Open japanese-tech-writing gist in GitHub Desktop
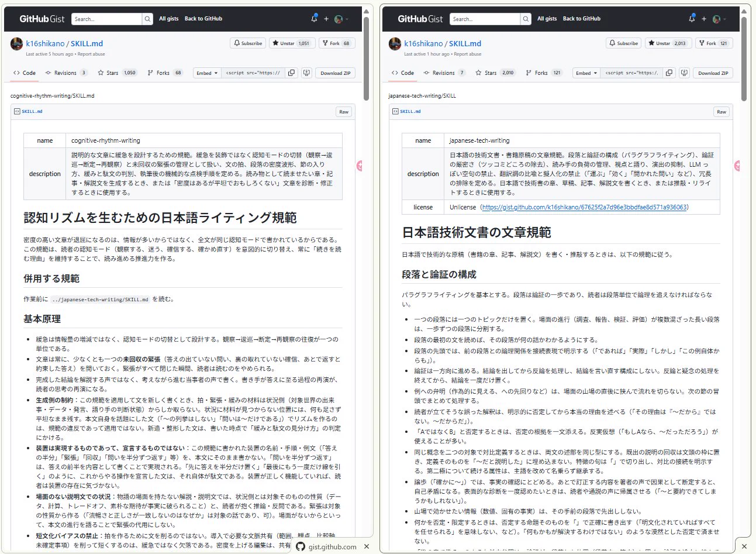756x554 pixels. click(x=684, y=73)
